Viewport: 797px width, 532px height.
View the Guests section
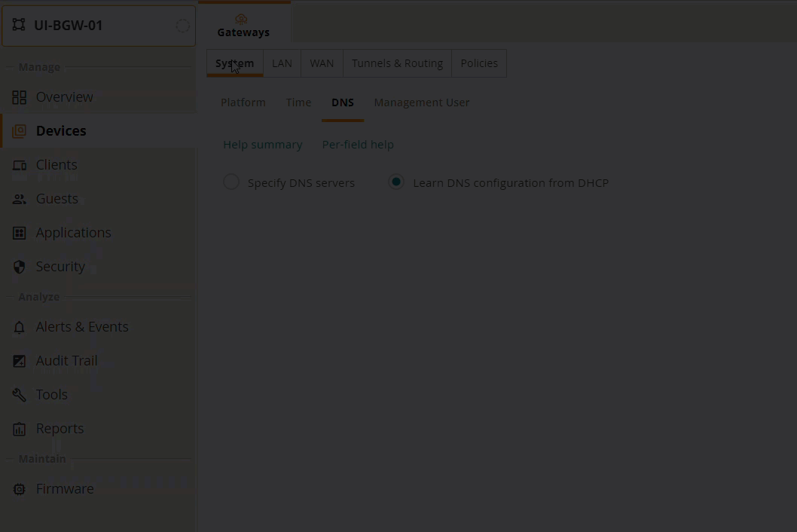coord(56,198)
